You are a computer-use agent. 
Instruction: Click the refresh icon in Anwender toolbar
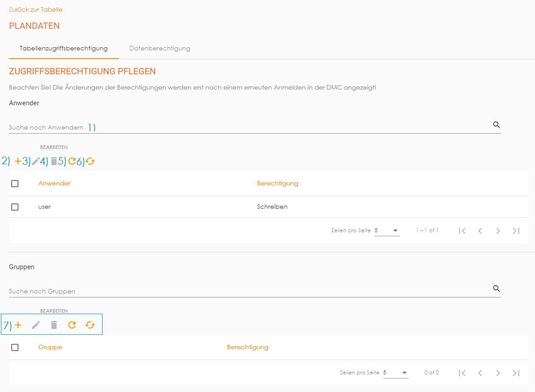click(x=72, y=161)
